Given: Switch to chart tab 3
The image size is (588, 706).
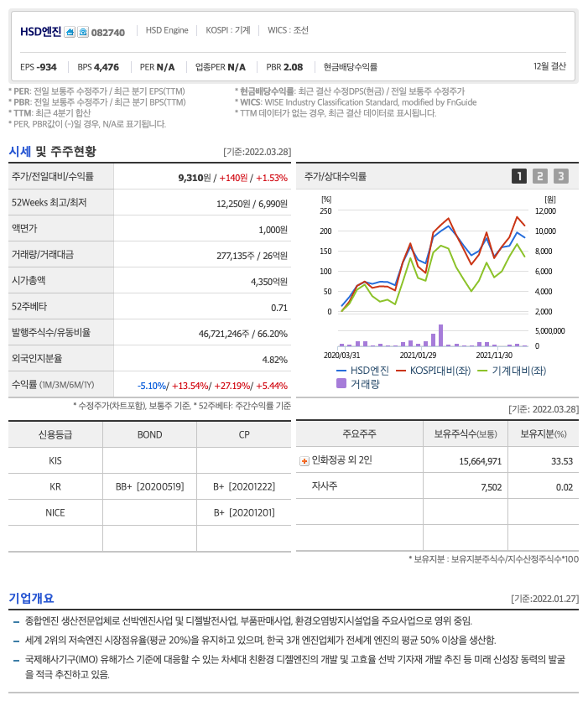Looking at the screenshot, I should tap(561, 176).
